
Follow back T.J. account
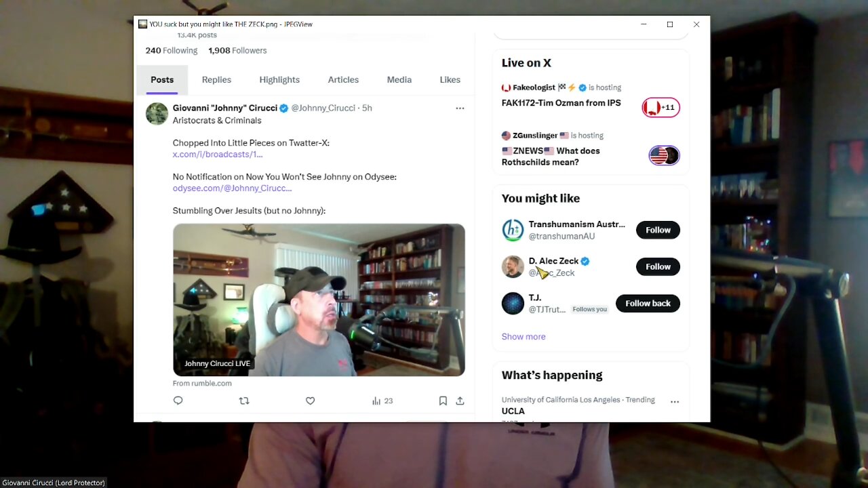[x=648, y=303]
